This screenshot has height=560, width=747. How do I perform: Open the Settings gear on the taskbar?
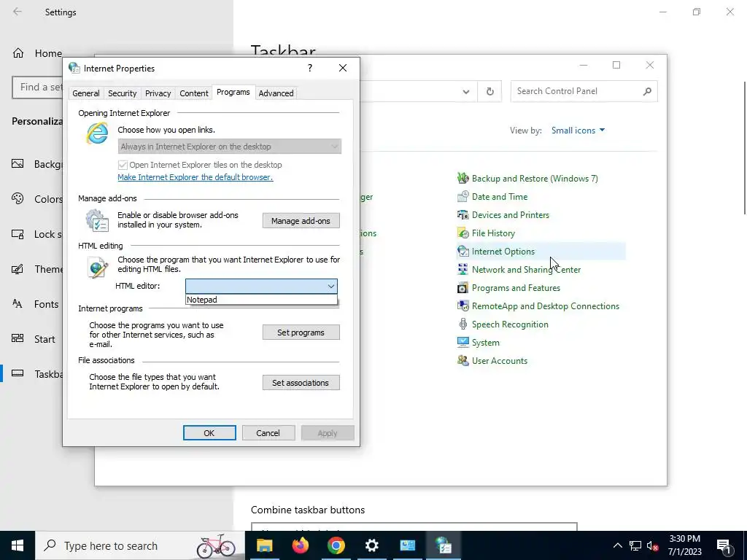click(371, 545)
